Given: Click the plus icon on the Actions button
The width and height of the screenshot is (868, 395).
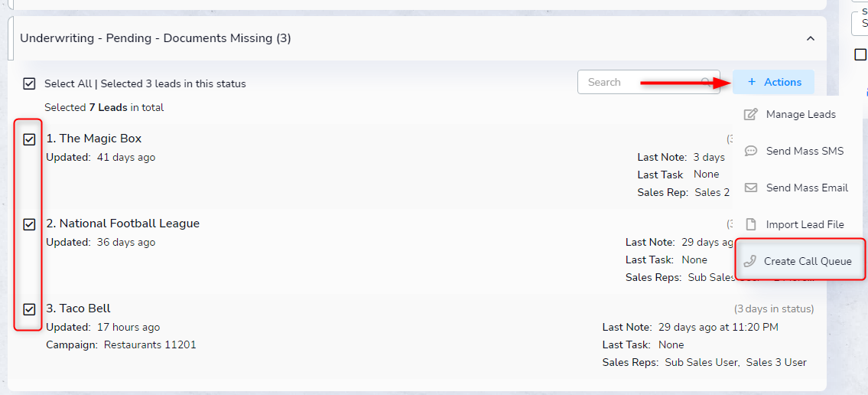Looking at the screenshot, I should tap(752, 82).
